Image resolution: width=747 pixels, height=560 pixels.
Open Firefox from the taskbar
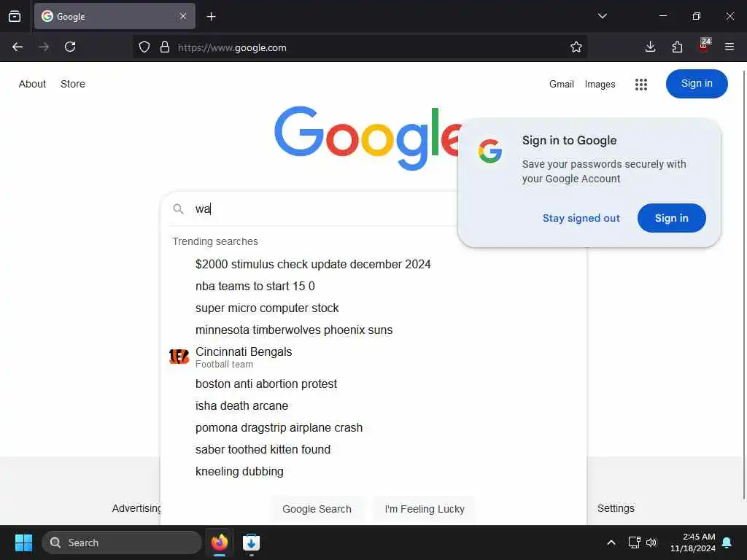[x=220, y=542]
